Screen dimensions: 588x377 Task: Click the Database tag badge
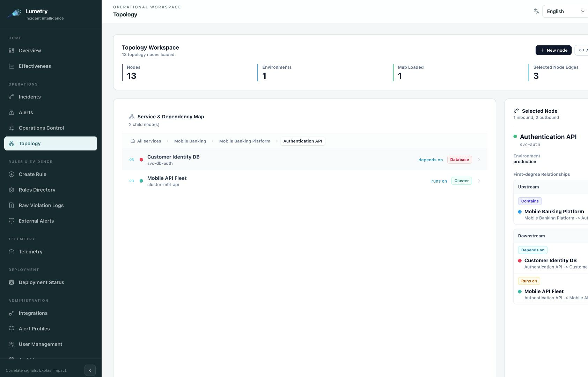[x=460, y=160]
